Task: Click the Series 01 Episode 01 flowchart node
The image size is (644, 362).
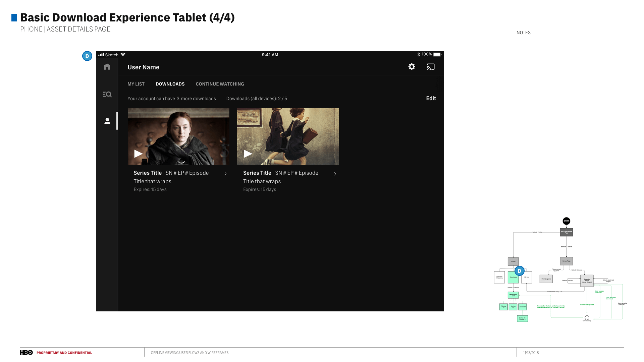Action: point(522,318)
